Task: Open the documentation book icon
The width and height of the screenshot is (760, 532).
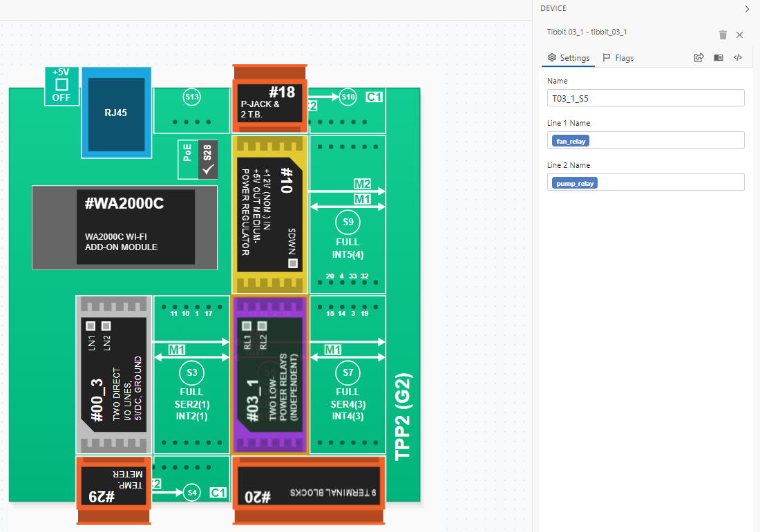Action: [x=719, y=57]
